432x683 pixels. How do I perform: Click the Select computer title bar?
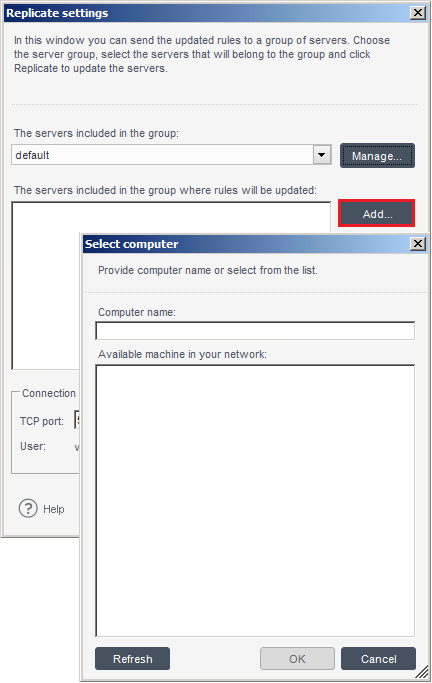(x=246, y=243)
